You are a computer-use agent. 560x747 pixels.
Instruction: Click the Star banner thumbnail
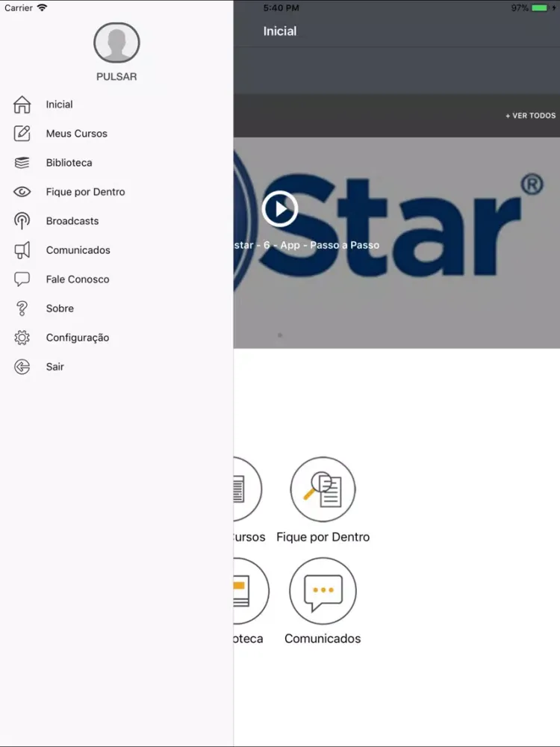pyautogui.click(x=396, y=243)
